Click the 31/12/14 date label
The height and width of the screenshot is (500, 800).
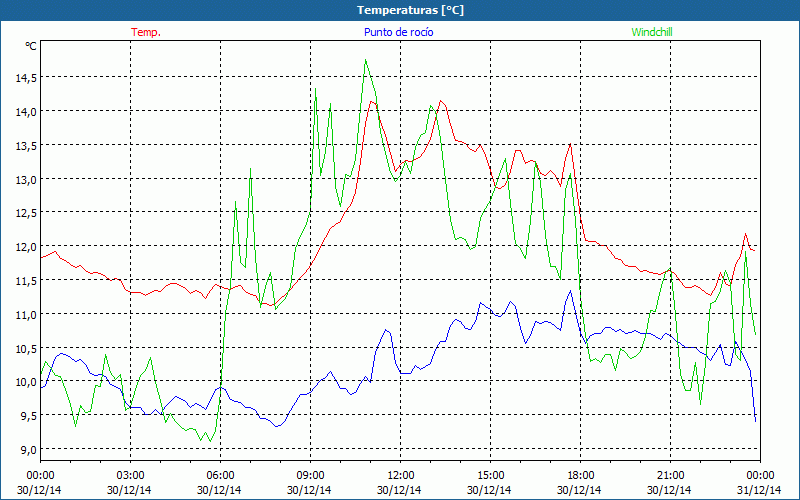(760, 490)
